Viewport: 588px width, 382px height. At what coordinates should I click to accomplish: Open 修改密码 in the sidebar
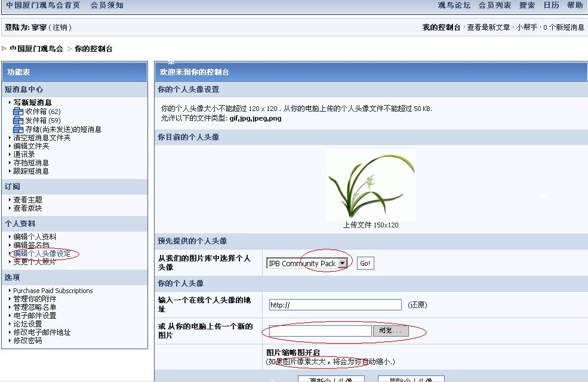pyautogui.click(x=27, y=340)
